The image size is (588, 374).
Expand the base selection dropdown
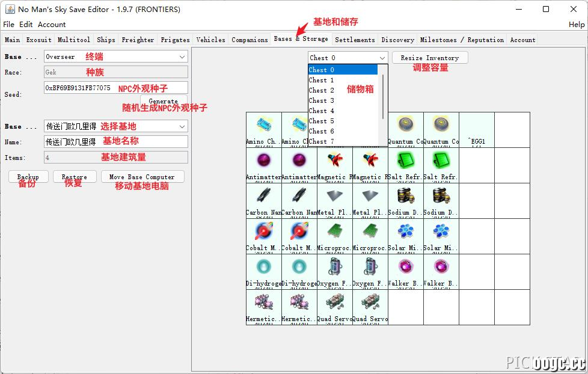116,126
